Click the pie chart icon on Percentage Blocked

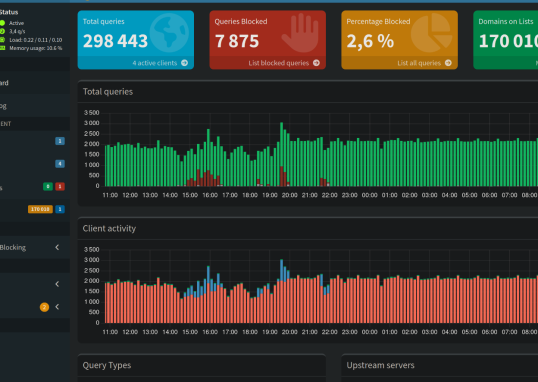(432, 33)
